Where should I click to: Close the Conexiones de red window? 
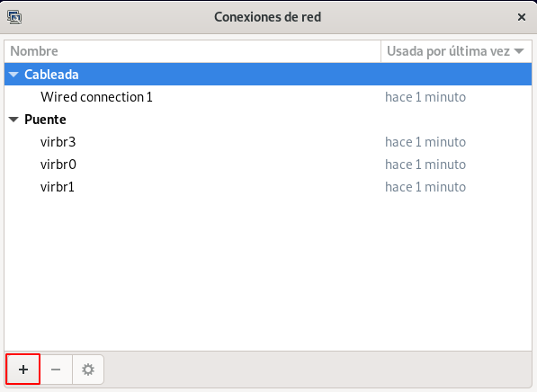521,17
